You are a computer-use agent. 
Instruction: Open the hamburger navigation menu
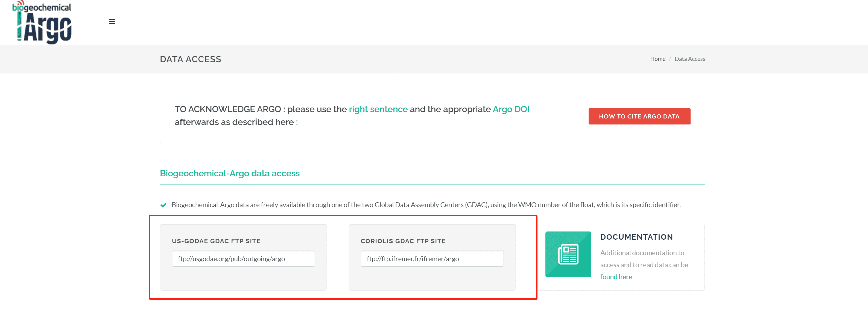[x=112, y=21]
